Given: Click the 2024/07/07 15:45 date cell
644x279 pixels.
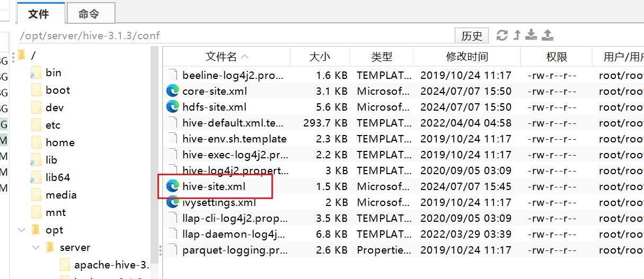Looking at the screenshot, I should pos(466,186).
